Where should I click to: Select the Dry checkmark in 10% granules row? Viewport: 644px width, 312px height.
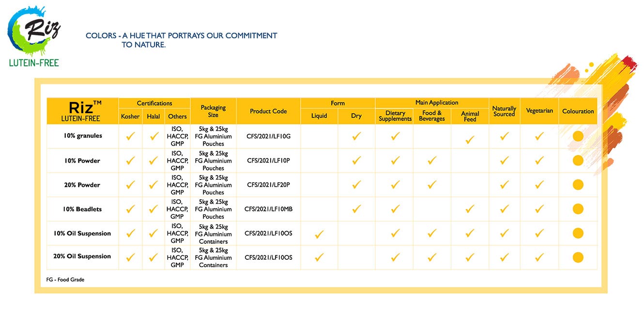[x=356, y=136]
